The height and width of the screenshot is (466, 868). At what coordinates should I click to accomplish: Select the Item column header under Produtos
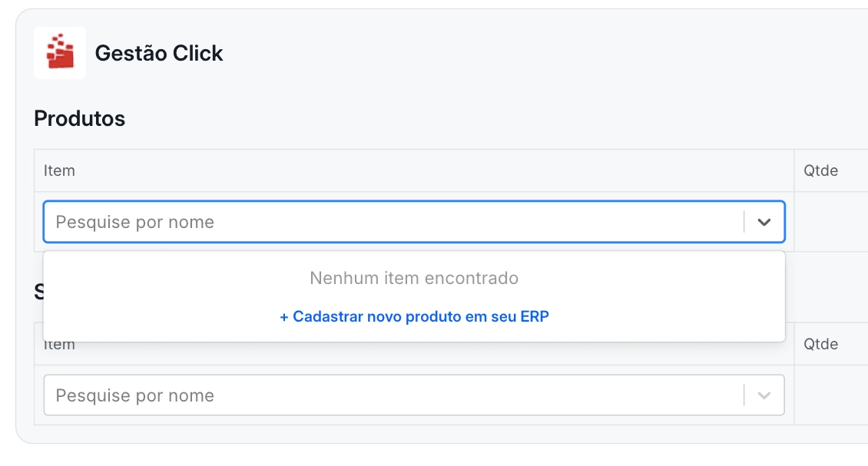point(59,170)
